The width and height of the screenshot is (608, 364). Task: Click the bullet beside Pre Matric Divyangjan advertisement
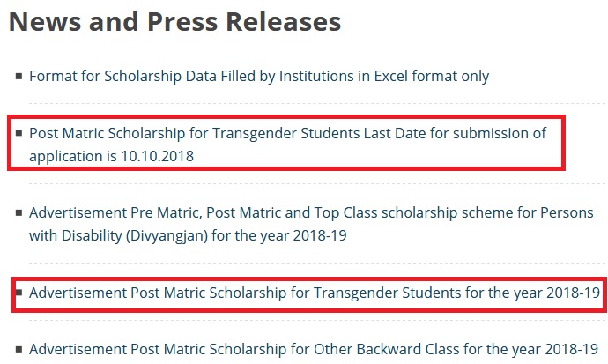19,212
